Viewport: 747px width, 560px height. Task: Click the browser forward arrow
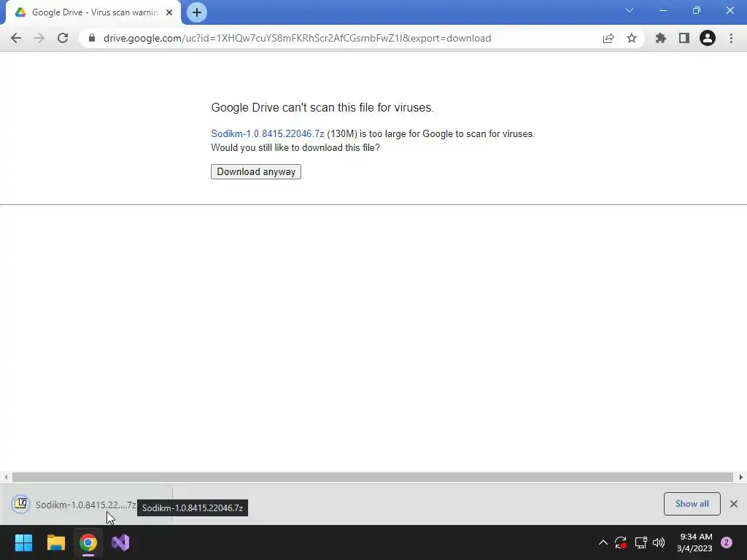(x=39, y=38)
